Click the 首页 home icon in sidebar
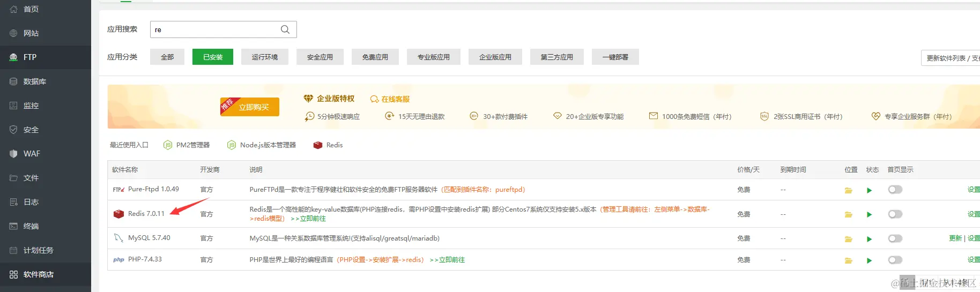Viewport: 980px width, 292px height. pos(13,9)
